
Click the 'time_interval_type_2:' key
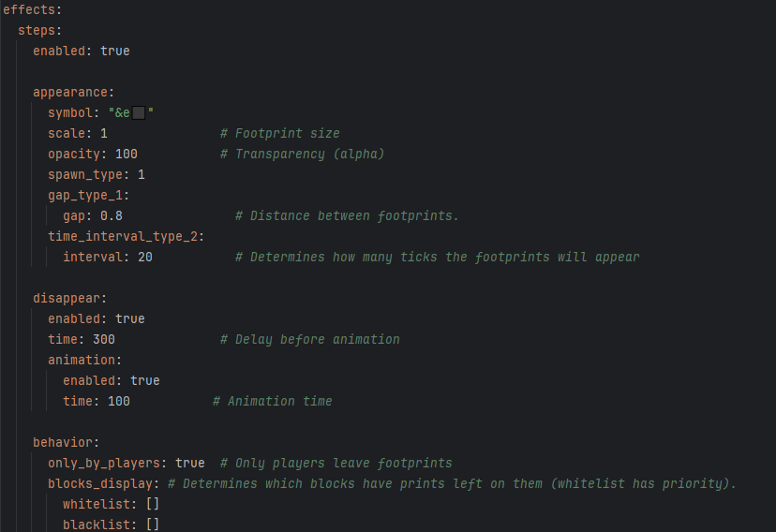click(x=126, y=236)
